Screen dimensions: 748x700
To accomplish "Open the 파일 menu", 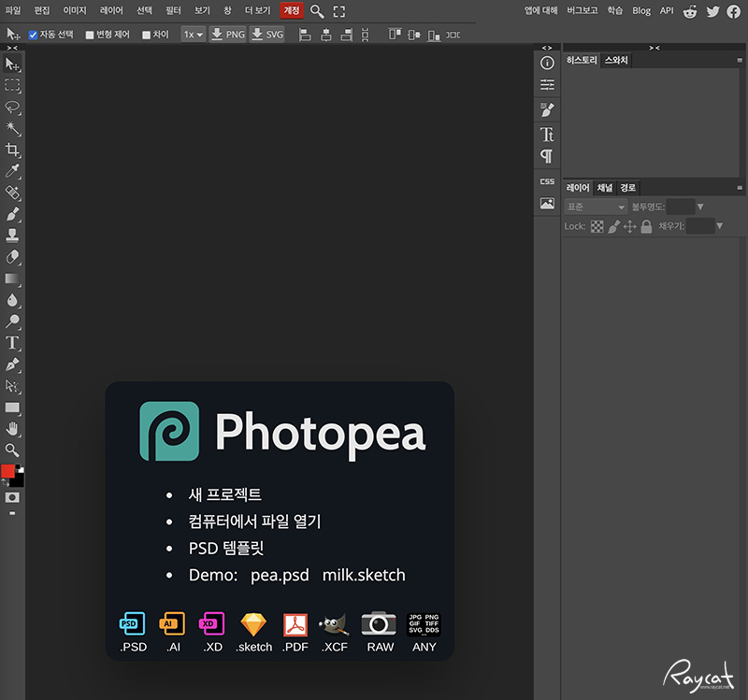I will click(13, 10).
